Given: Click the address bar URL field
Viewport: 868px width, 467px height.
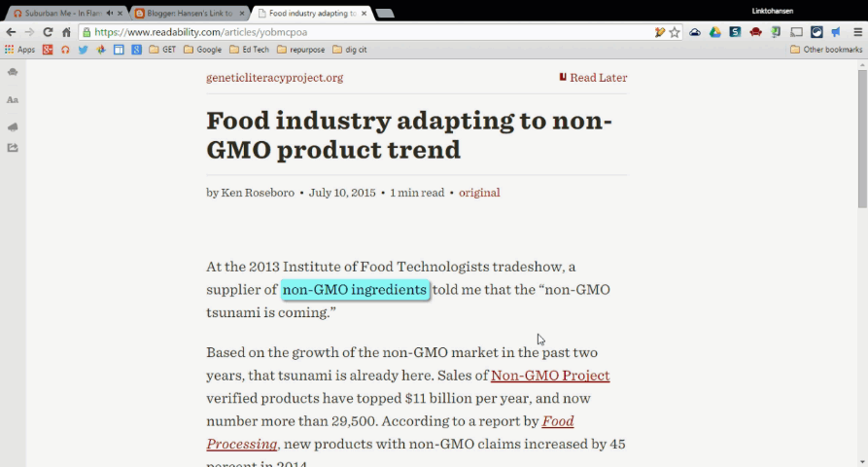Looking at the screenshot, I should [369, 32].
